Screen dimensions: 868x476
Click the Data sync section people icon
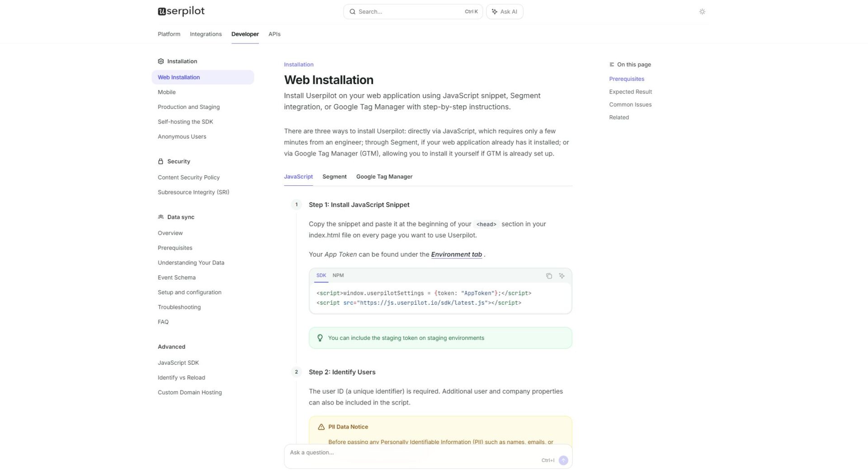(160, 217)
